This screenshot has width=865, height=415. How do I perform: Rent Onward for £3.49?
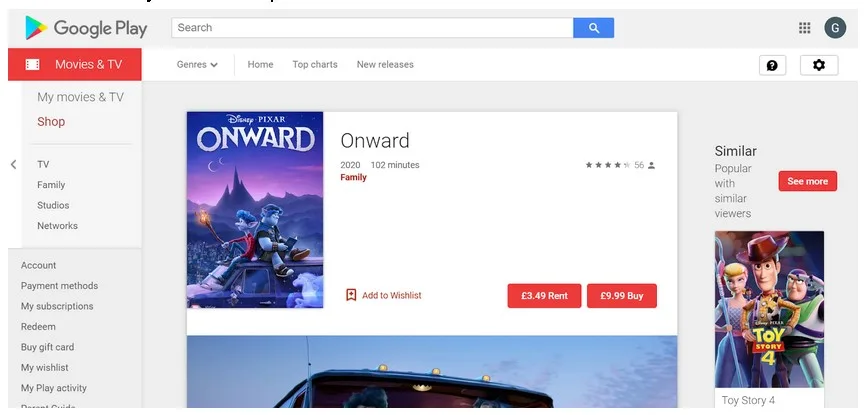click(544, 296)
